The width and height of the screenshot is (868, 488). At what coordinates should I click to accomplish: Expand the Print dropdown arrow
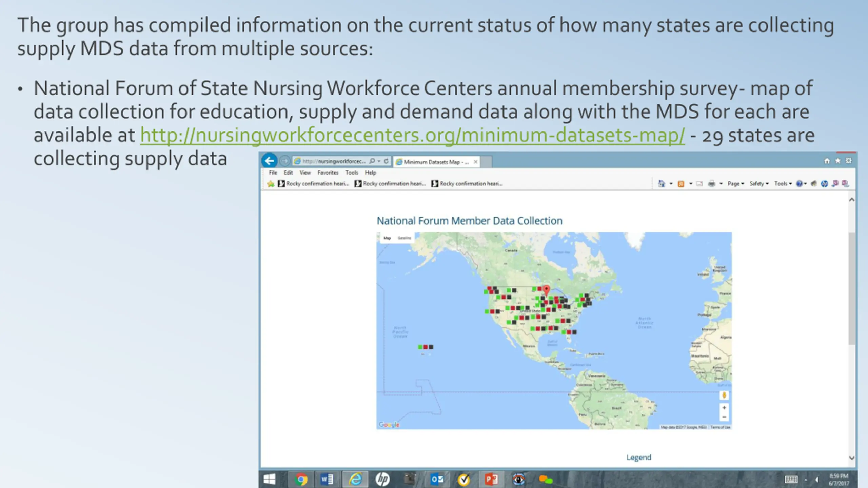click(721, 184)
